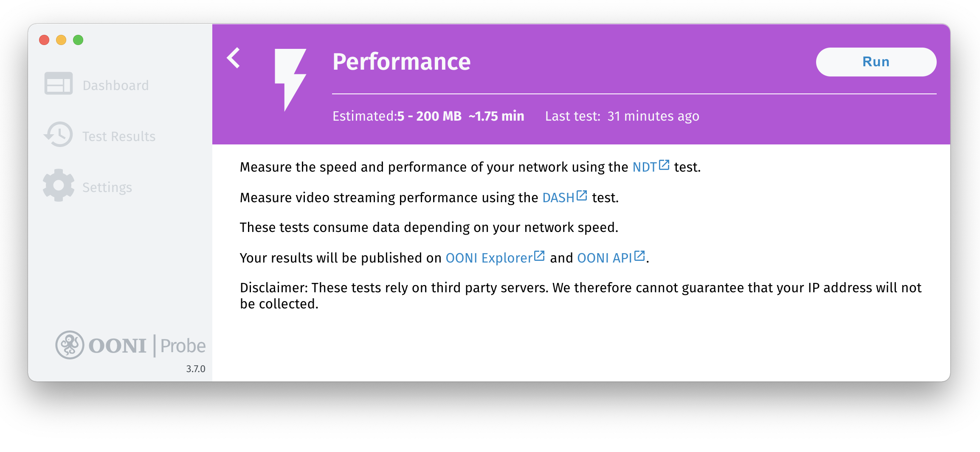This screenshot has width=980, height=452.
Task: Click external-link icon beside NDT
Action: [664, 165]
